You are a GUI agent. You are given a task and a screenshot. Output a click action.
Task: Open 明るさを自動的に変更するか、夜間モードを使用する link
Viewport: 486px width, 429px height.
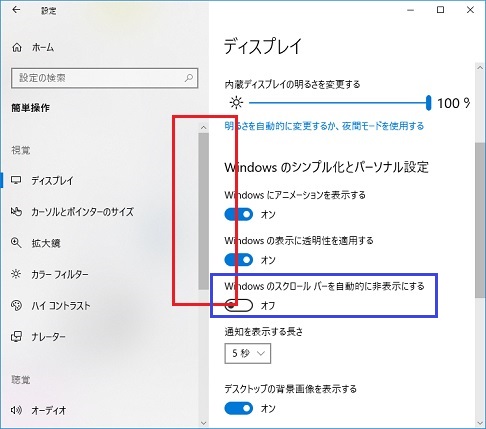[324, 126]
